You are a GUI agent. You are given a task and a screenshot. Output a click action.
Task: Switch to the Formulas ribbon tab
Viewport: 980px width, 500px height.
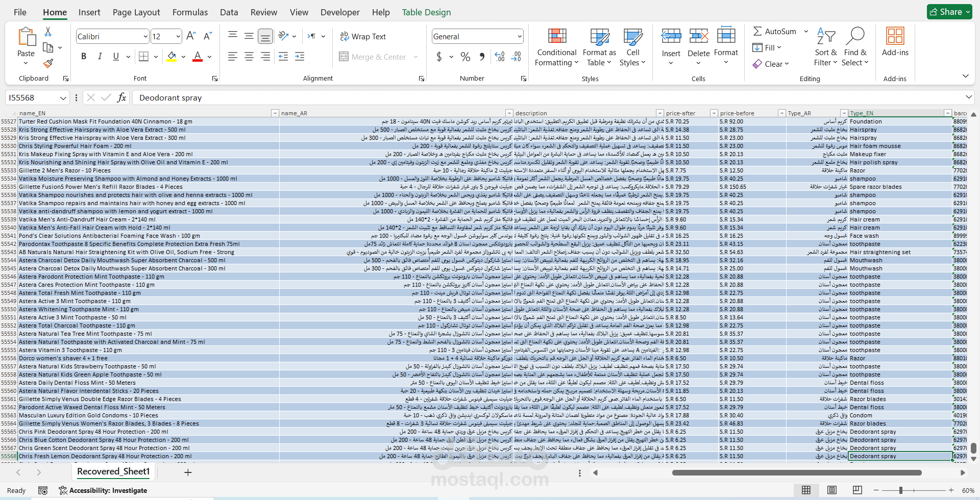tap(190, 12)
